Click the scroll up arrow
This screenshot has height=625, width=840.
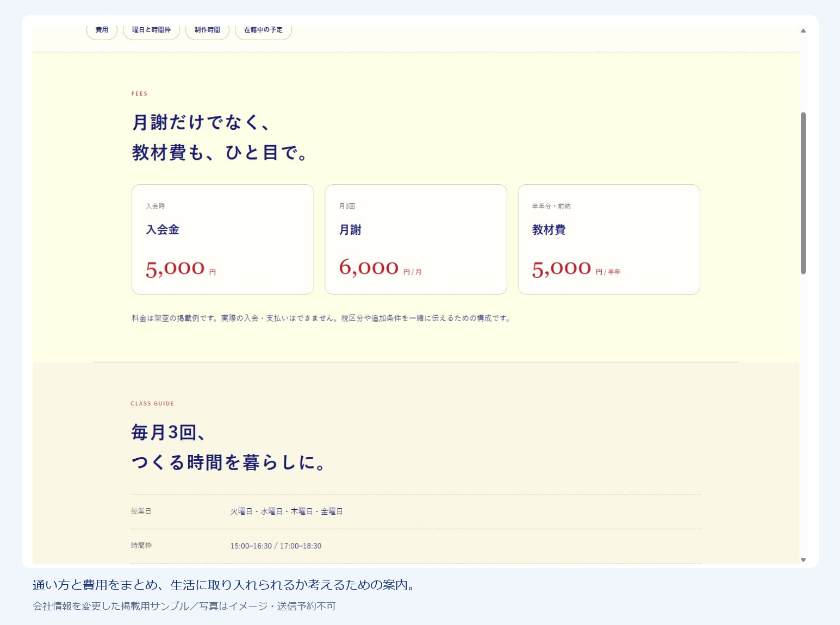pos(803,31)
